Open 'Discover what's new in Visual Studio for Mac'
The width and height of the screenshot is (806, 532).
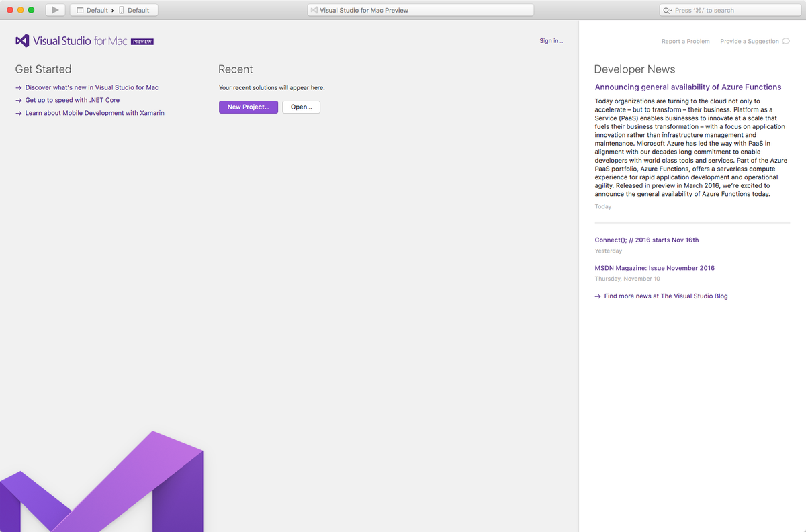(91, 87)
